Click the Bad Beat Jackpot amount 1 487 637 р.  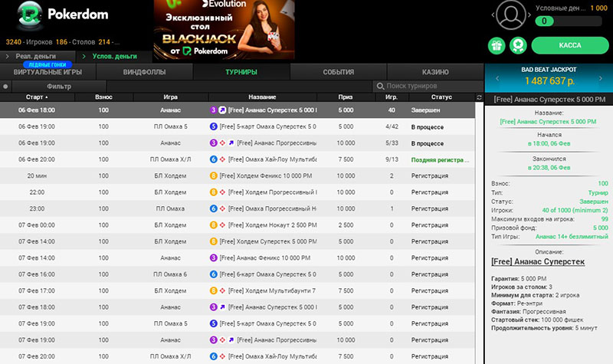[x=549, y=81]
